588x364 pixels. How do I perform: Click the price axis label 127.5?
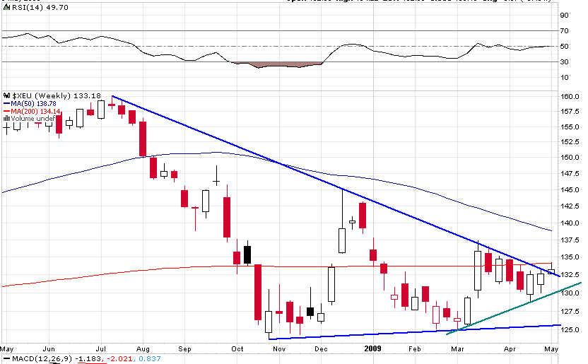(570, 312)
